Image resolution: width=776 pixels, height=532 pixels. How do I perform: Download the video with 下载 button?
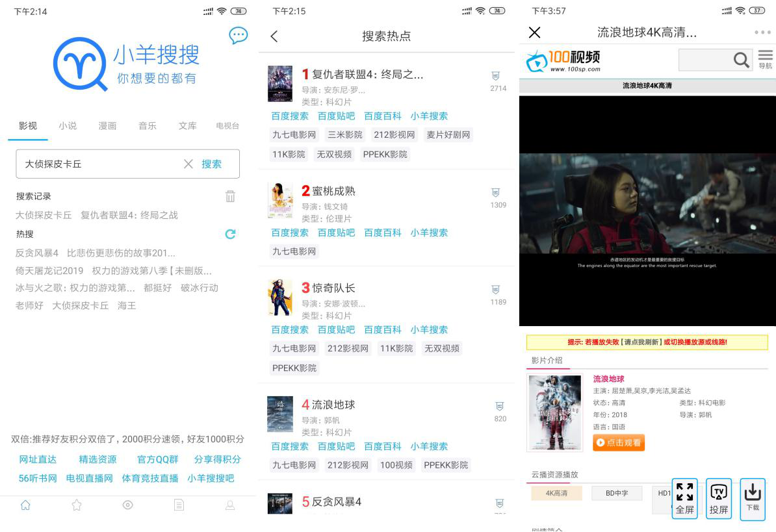click(x=753, y=498)
